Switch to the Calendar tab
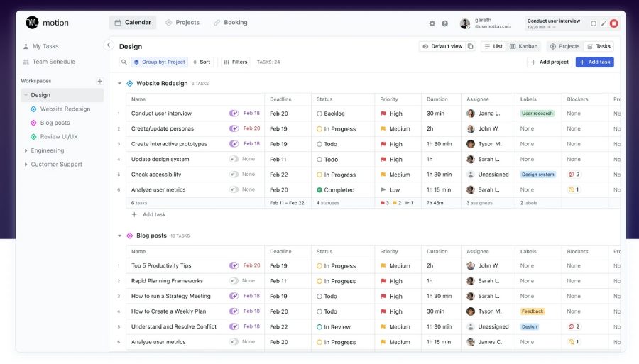Image resolution: width=639 pixels, height=364 pixels. coord(133,23)
